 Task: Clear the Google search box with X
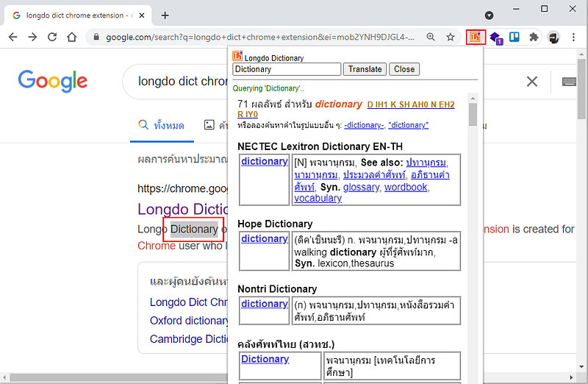point(531,81)
